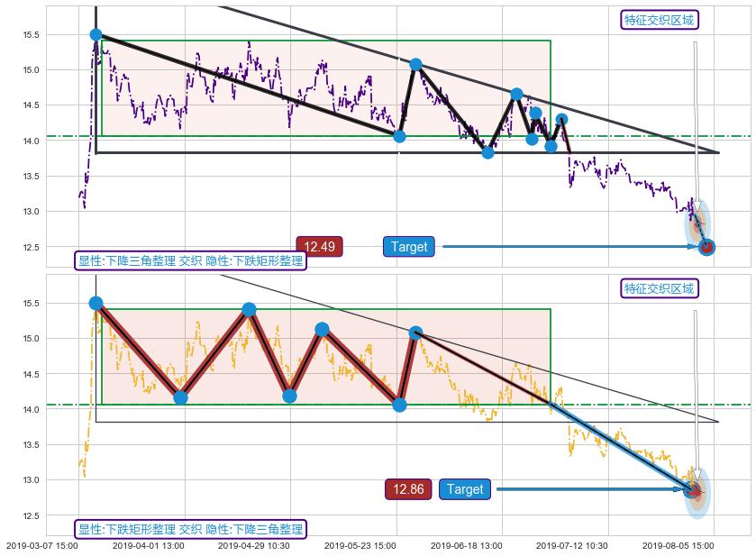Click the 2019-08-05 15:00 date axis label
The height and width of the screenshot is (556, 756).
pyautogui.click(x=679, y=545)
